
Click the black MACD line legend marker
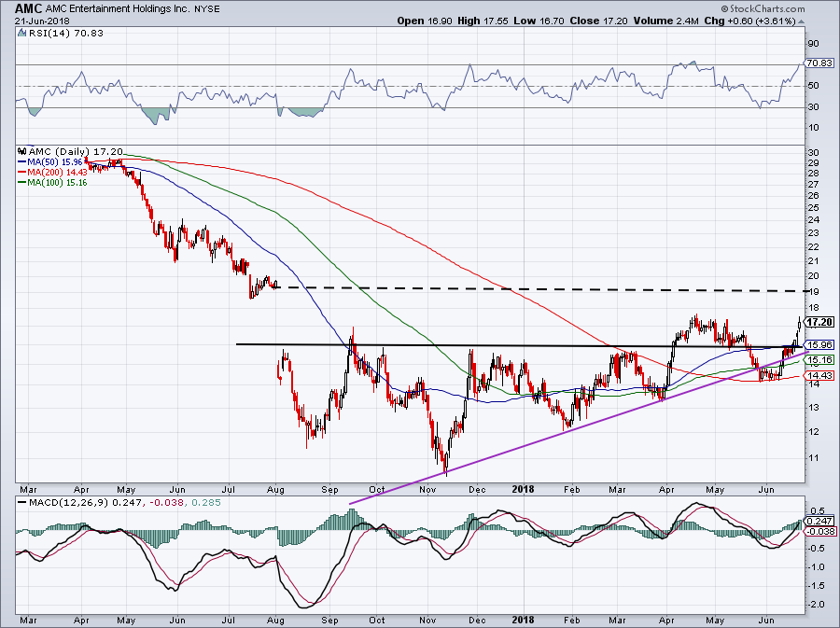[21, 503]
